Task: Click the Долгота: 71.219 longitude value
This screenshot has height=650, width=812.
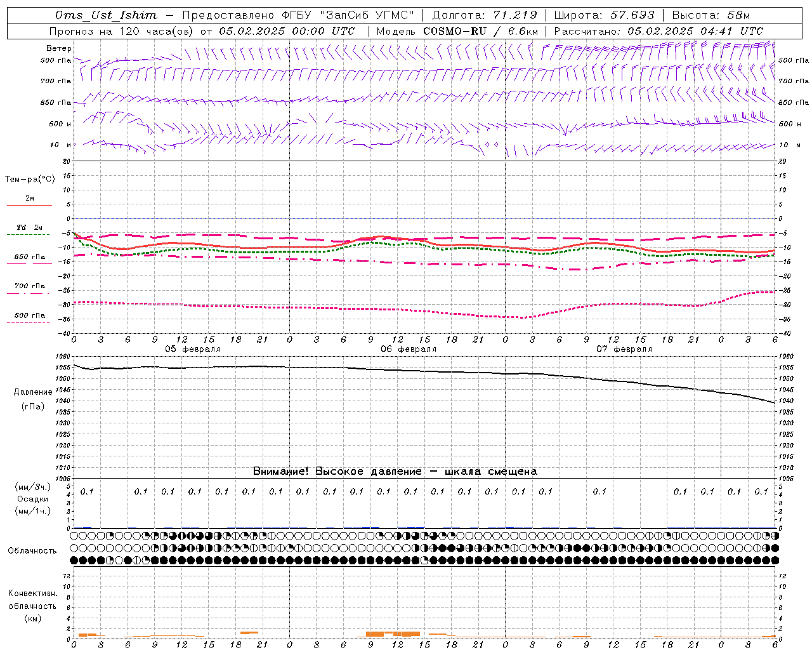Action: pyautogui.click(x=485, y=15)
